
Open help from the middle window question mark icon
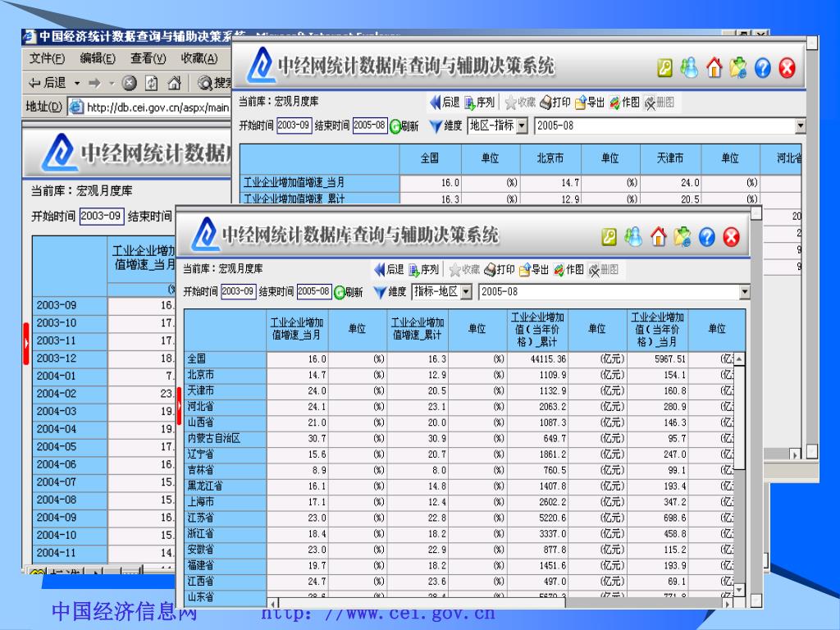point(763,68)
